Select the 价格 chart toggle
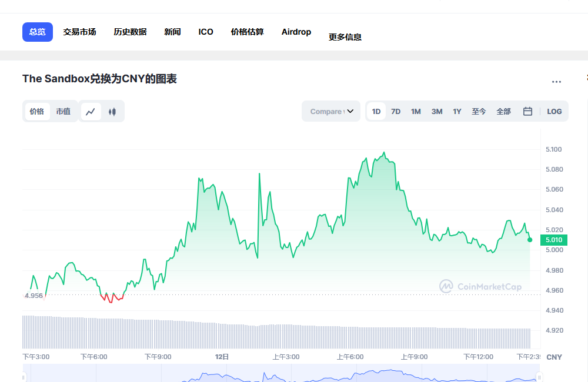 (x=37, y=111)
